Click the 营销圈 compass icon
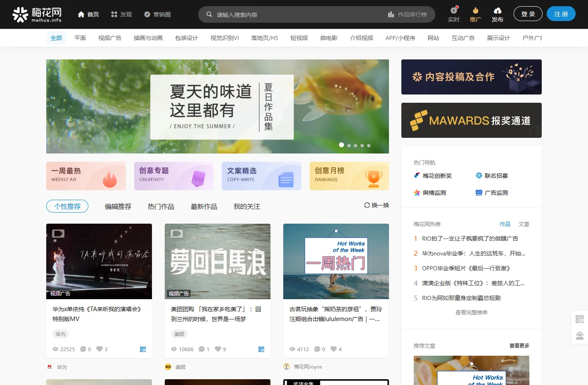588x385 pixels. pos(147,14)
